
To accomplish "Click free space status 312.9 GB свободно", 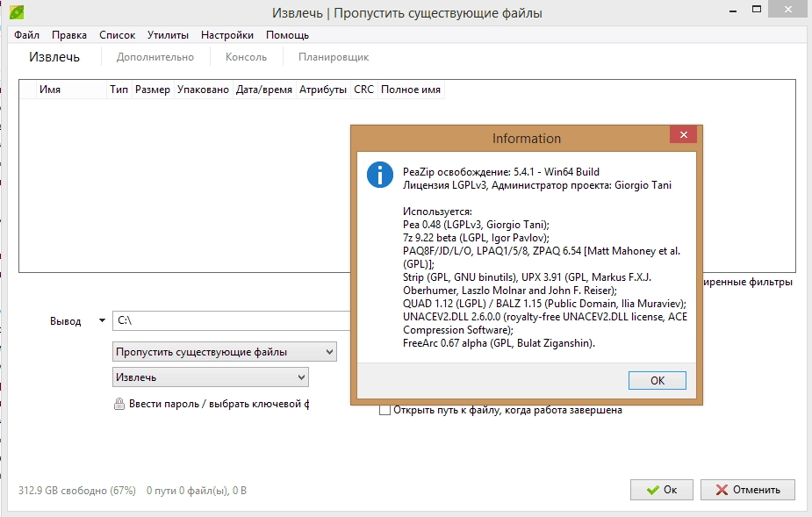I will [x=77, y=491].
